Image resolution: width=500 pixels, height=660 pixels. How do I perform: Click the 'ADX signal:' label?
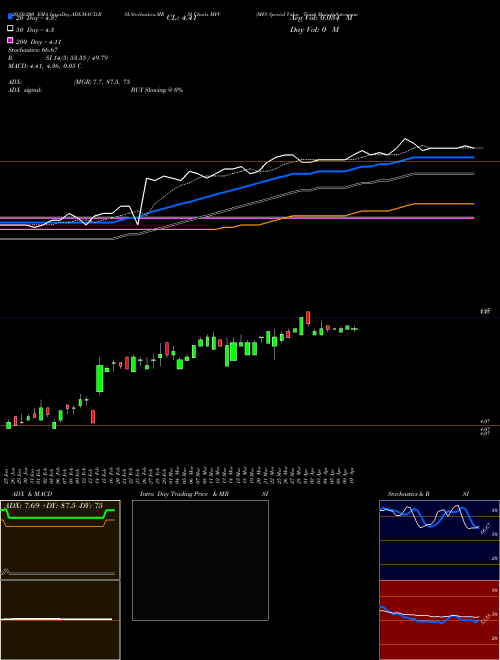click(25, 90)
